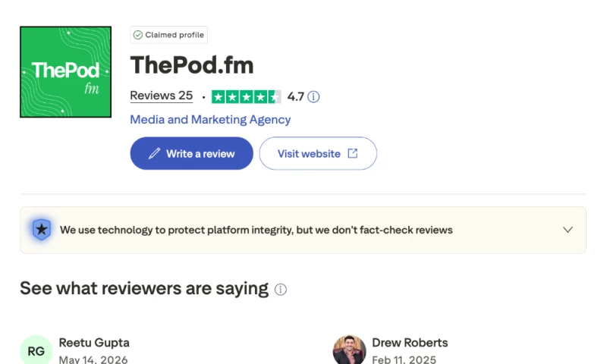Image resolution: width=607 pixels, height=364 pixels.
Task: Open reviewer name Drew Roberts
Action: pyautogui.click(x=410, y=343)
